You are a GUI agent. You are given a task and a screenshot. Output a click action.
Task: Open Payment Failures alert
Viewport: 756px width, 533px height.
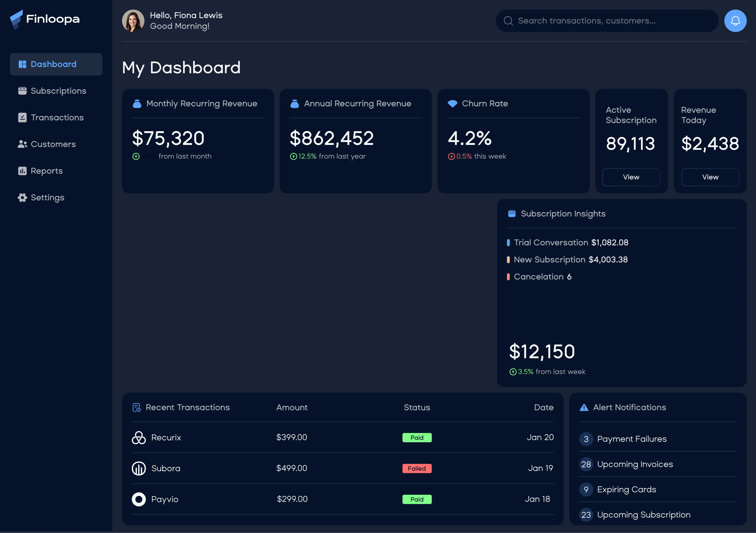tap(658, 439)
